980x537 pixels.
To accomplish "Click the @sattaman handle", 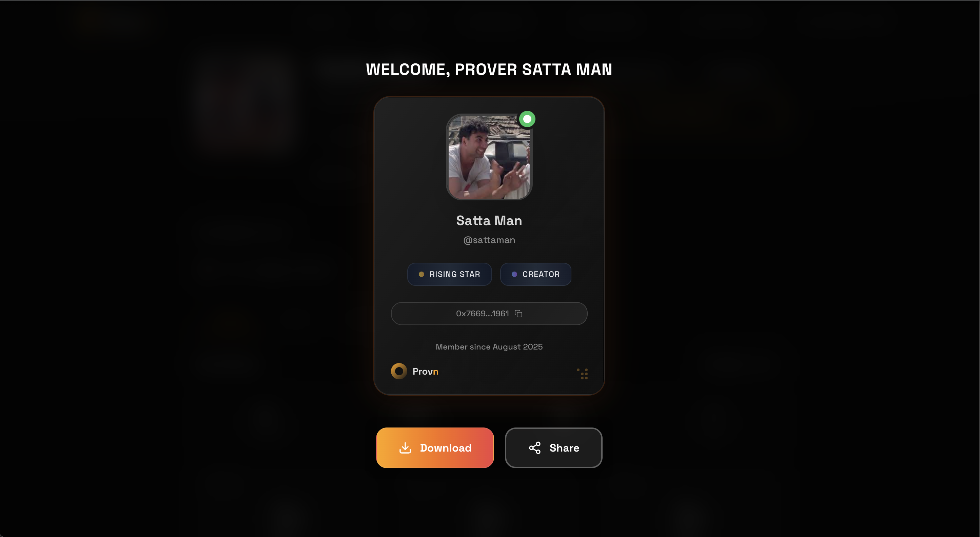I will pyautogui.click(x=489, y=240).
